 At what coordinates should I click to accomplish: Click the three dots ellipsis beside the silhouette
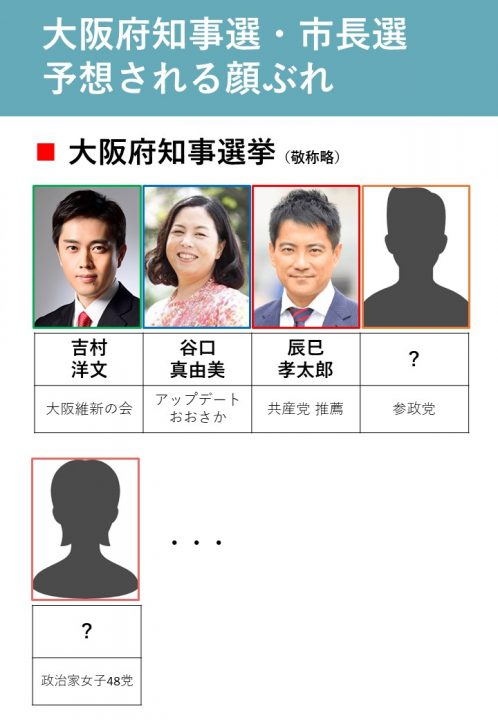tap(196, 543)
